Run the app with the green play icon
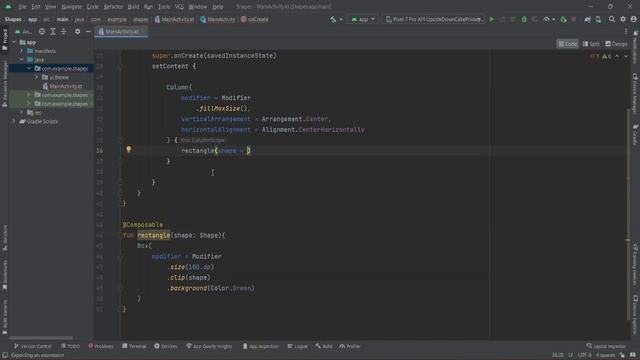 (x=492, y=19)
